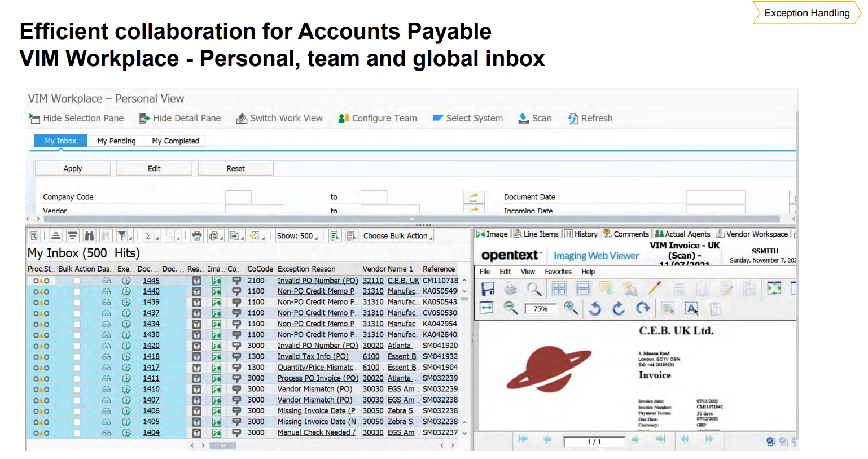The height and width of the screenshot is (459, 868).
Task: Click the fit-to-width icon in the viewer
Action: click(486, 308)
